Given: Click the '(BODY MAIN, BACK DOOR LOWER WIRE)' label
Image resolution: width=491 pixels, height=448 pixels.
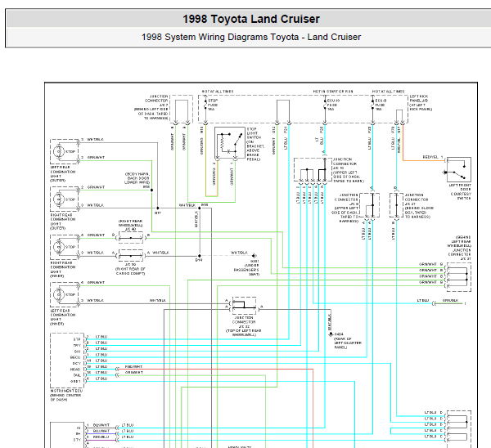Looking at the screenshot, I should click(137, 178).
